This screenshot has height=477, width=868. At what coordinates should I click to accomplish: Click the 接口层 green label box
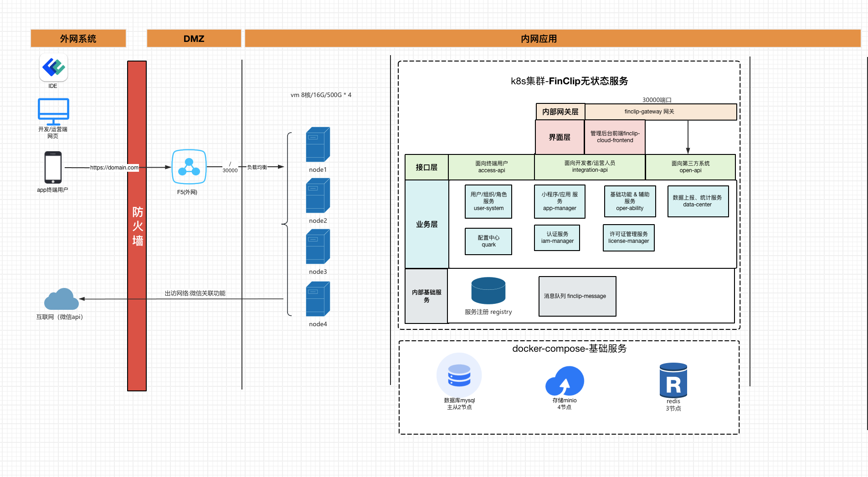click(426, 167)
